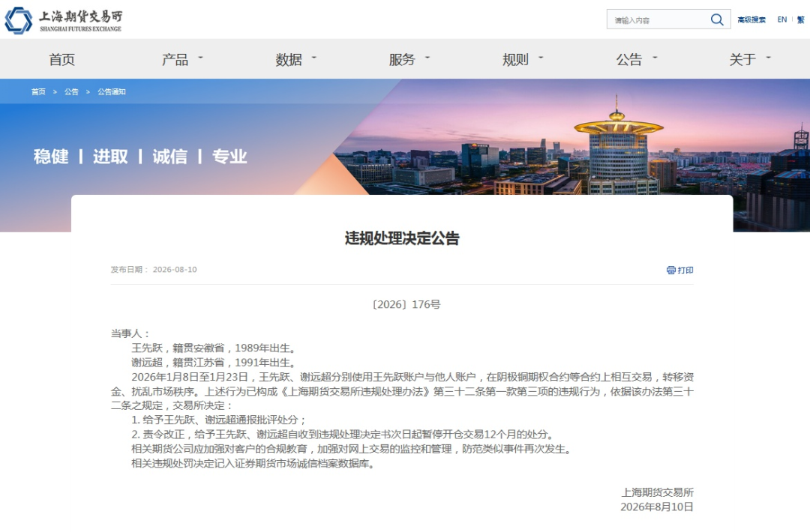Open the 首页 main navigation item
810x532 pixels.
61,59
